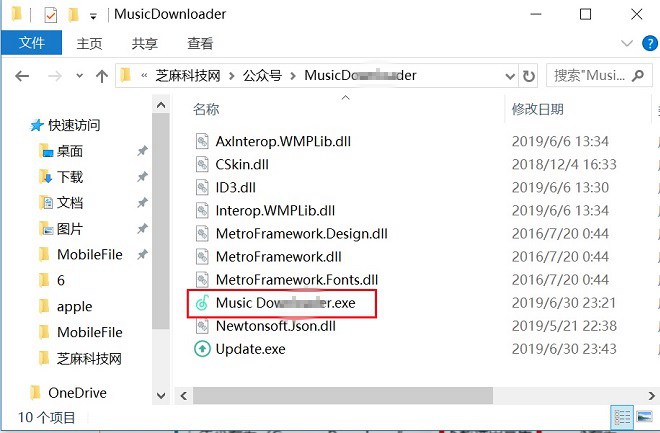Select ID3.dll file

point(235,187)
